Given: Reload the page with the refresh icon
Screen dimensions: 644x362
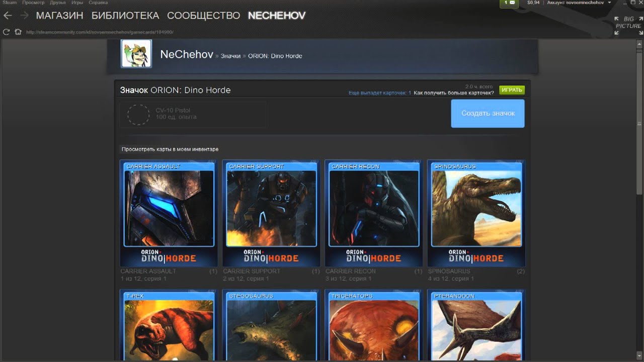Looking at the screenshot, I should [x=7, y=32].
